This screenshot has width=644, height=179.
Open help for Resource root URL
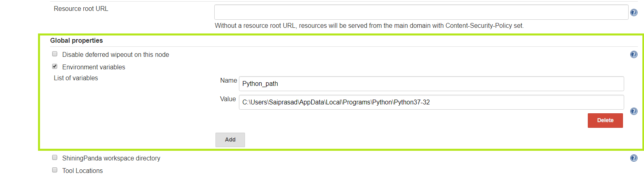(634, 12)
